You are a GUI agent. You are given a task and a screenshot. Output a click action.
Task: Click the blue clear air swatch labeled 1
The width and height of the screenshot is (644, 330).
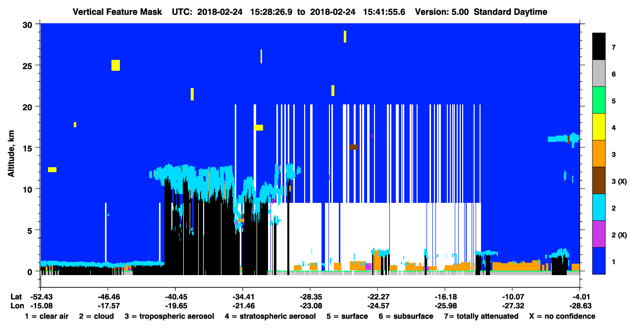click(599, 261)
